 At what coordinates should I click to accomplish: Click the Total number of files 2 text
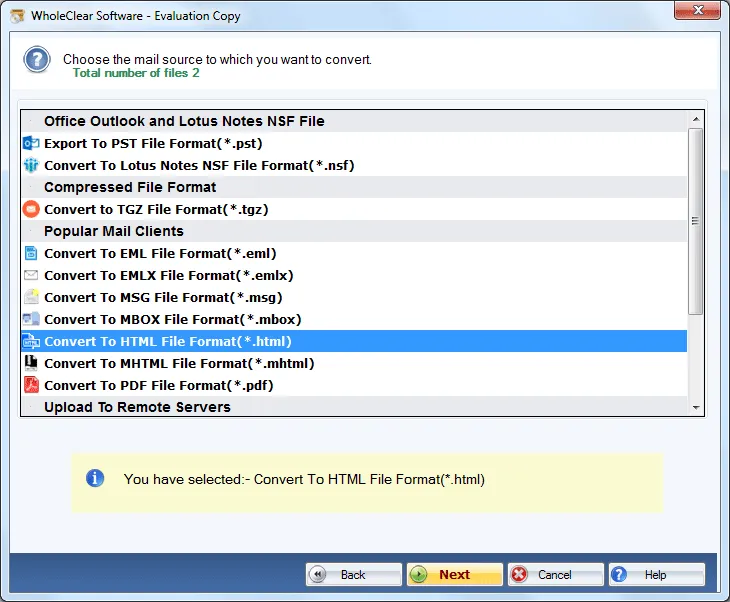(136, 73)
